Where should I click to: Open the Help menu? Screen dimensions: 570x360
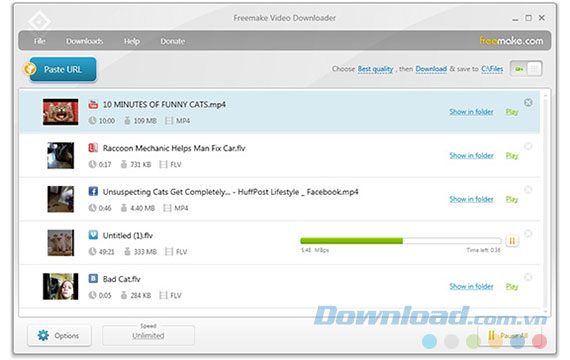pos(132,41)
